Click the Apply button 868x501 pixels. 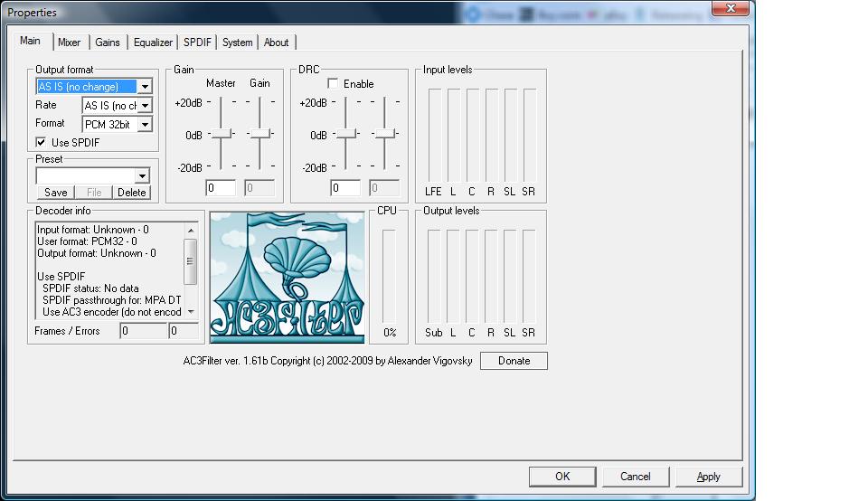708,477
